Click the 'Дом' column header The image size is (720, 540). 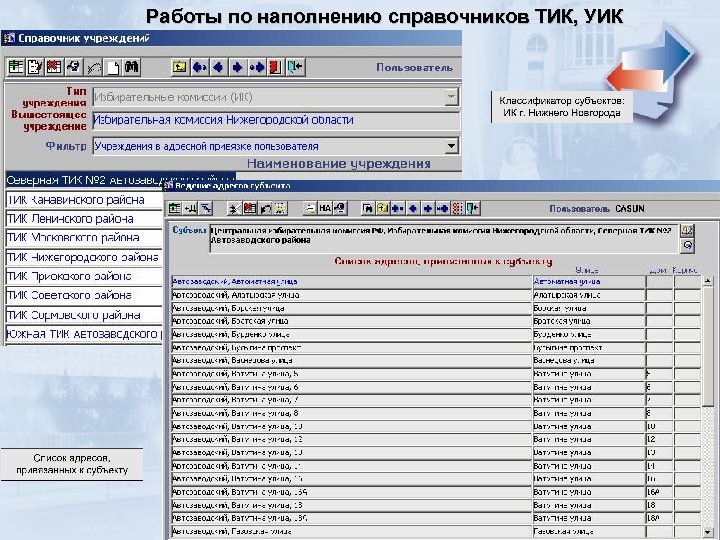click(658, 270)
